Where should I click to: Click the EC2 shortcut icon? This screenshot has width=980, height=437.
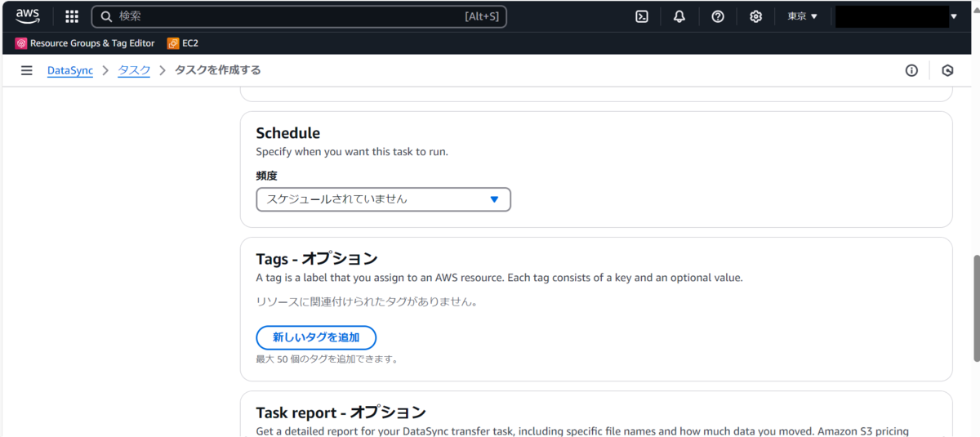coord(173,43)
